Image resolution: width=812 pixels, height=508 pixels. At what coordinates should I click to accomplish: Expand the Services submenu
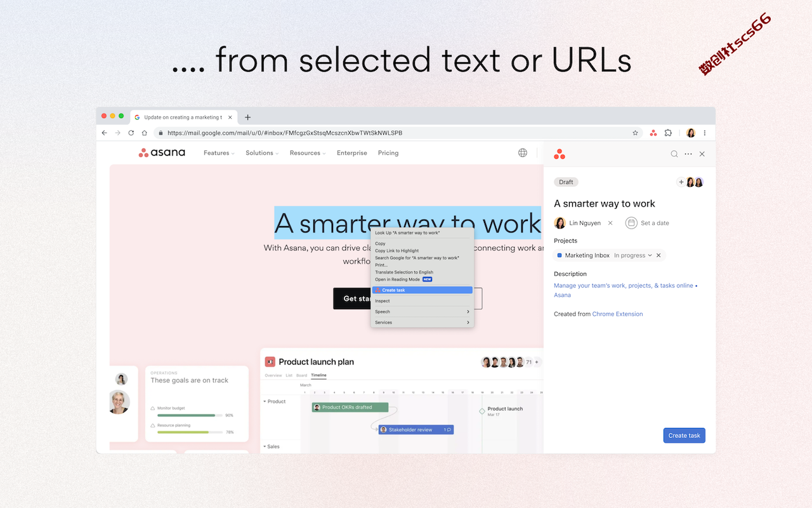(x=422, y=323)
